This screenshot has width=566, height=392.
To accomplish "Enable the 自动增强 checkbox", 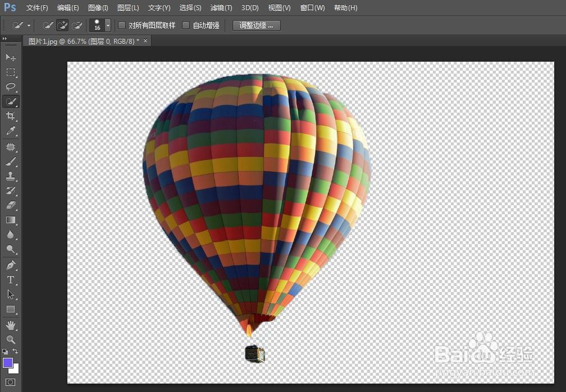I will coord(186,25).
